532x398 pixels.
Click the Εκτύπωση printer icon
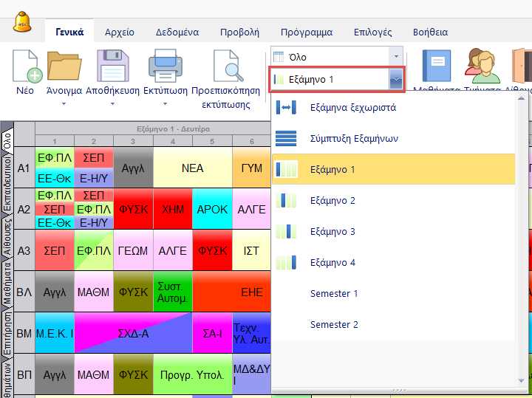pyautogui.click(x=165, y=68)
